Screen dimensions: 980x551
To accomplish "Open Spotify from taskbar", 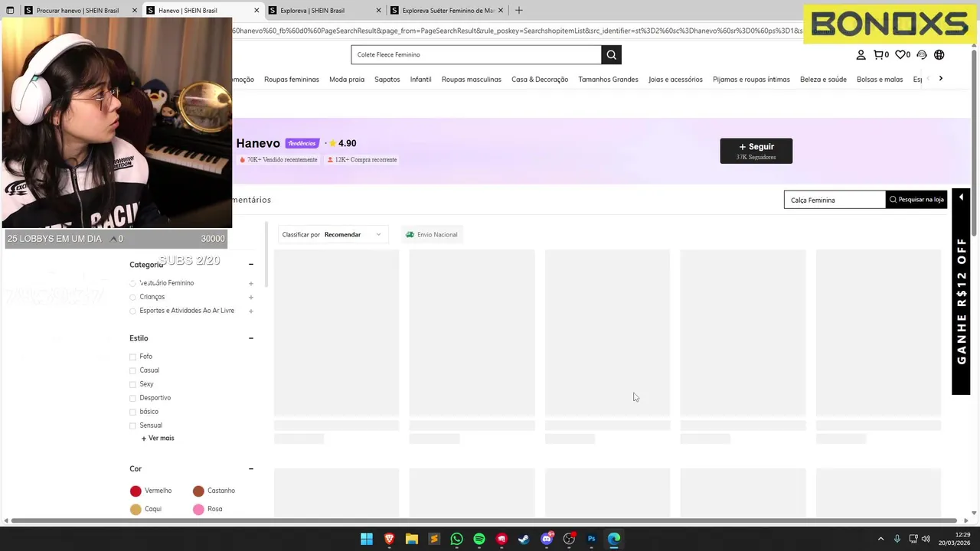I will (479, 539).
